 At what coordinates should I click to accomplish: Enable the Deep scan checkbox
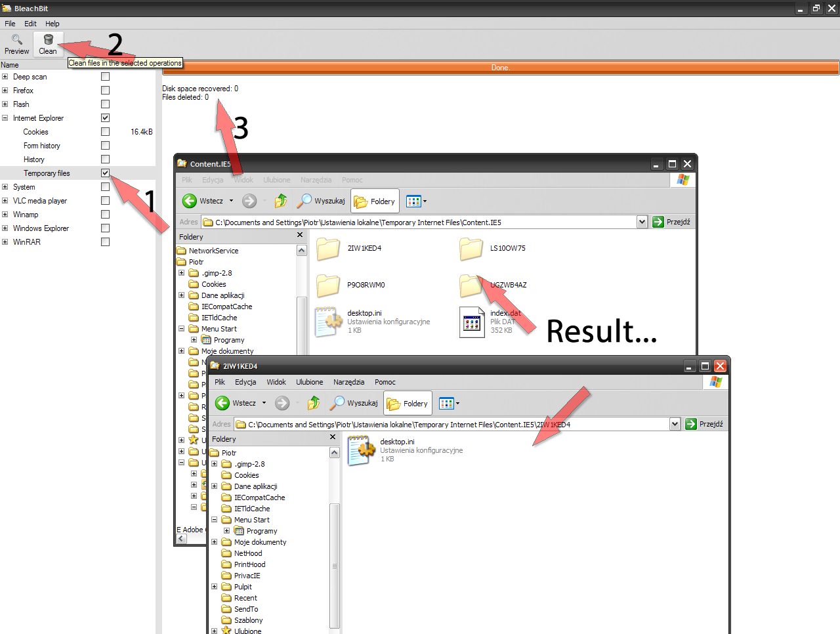105,77
